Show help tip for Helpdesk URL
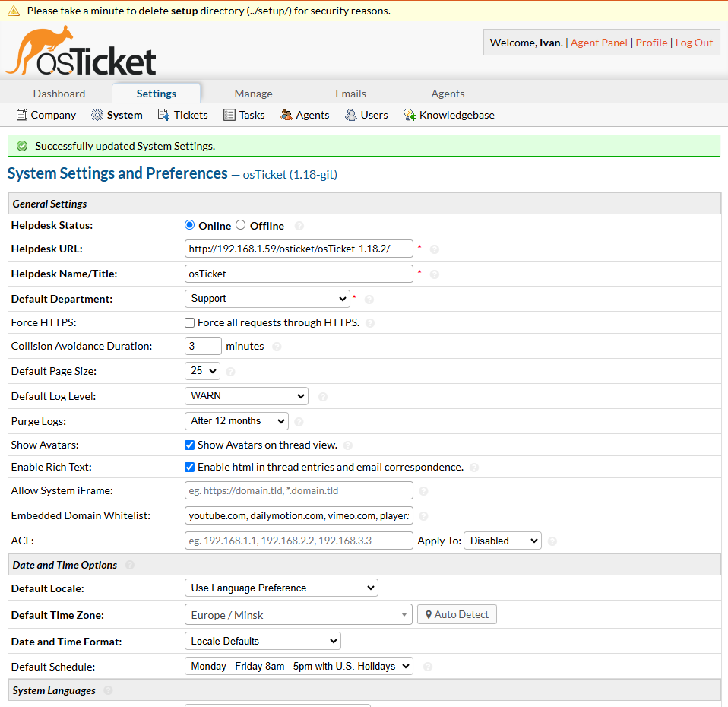728x707 pixels. coord(435,249)
